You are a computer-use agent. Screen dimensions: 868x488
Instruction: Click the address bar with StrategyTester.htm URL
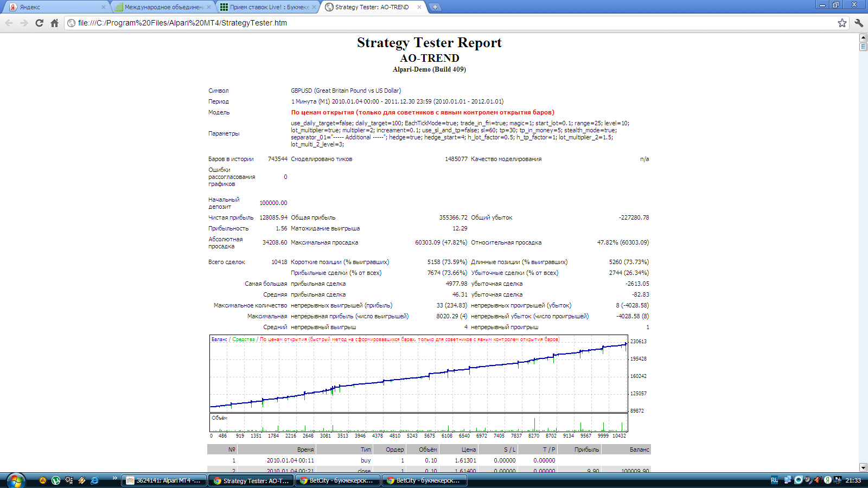click(450, 23)
